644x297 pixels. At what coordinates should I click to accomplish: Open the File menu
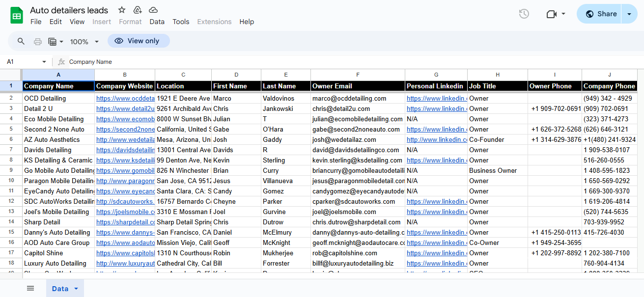point(36,22)
